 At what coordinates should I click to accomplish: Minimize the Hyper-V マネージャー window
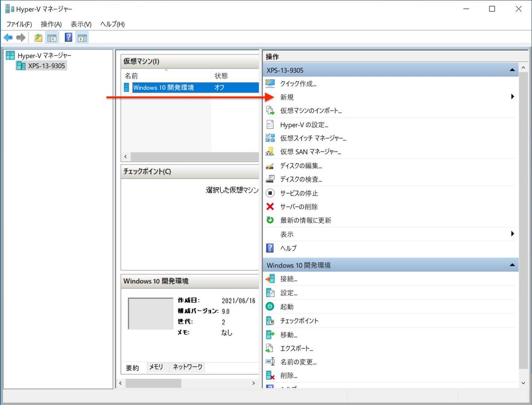pyautogui.click(x=465, y=9)
